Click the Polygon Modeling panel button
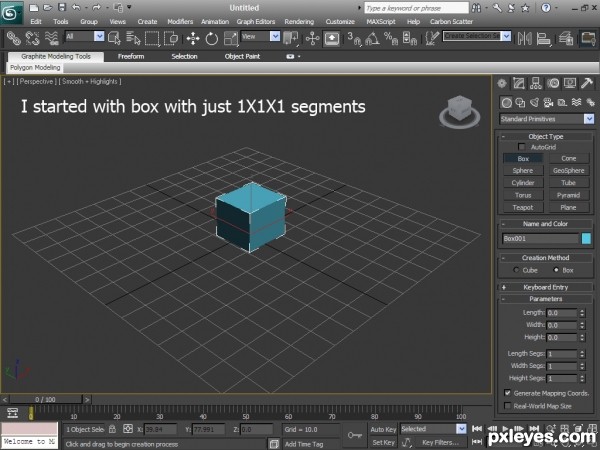This screenshot has width=600, height=450. (35, 68)
